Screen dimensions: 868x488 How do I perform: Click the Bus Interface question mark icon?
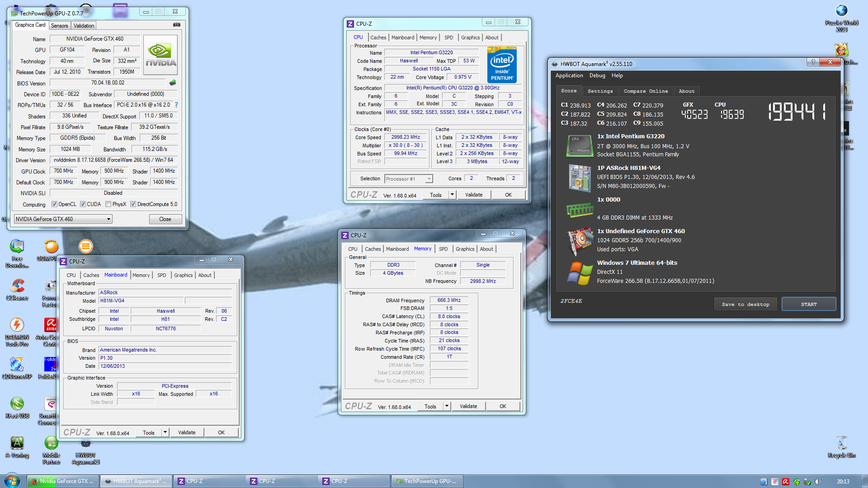click(x=176, y=105)
